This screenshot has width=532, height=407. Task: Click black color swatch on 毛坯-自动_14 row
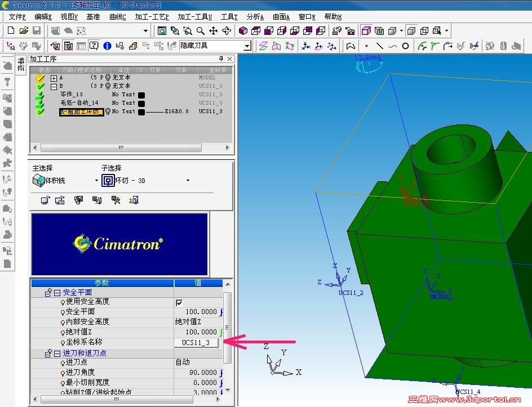[x=141, y=104]
